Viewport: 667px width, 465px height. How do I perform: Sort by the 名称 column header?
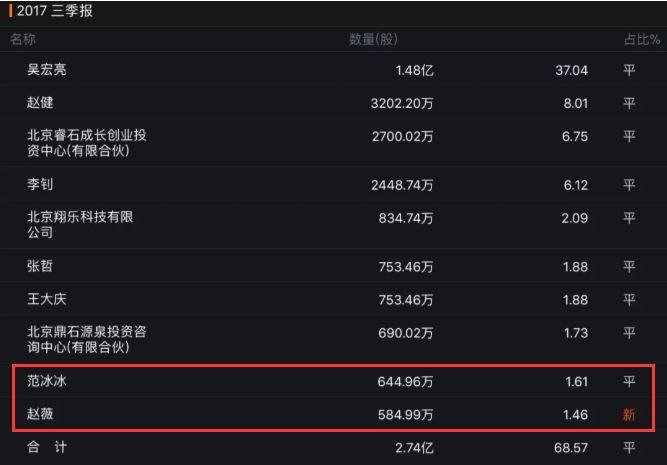[23, 39]
